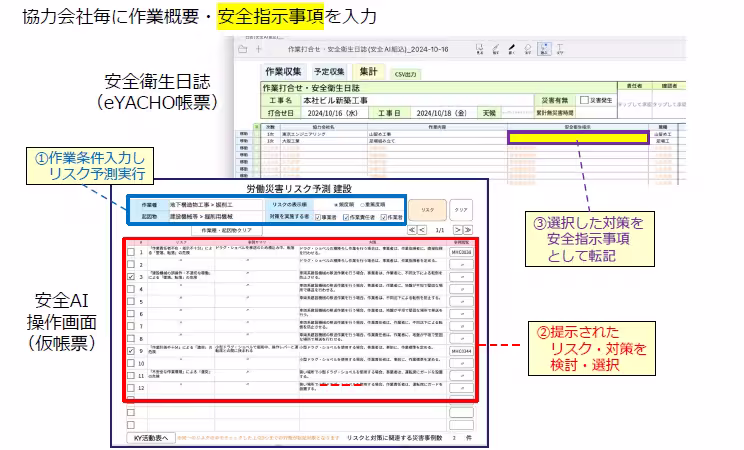The height and width of the screenshot is (450, 744).
Task: Open case MHC0036 in row 1
Action: (x=461, y=252)
